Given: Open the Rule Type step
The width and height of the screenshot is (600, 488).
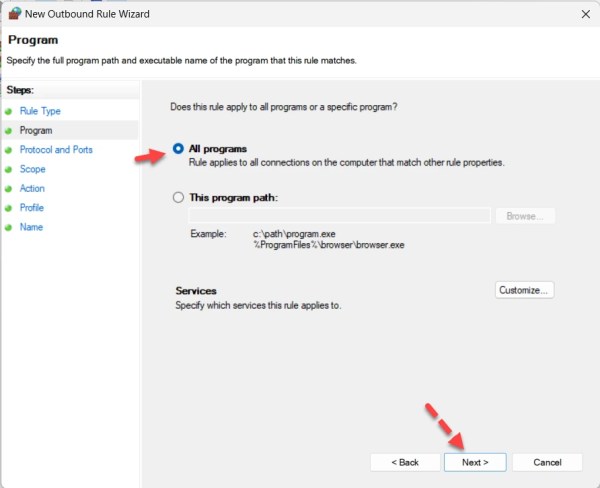Looking at the screenshot, I should click(40, 111).
